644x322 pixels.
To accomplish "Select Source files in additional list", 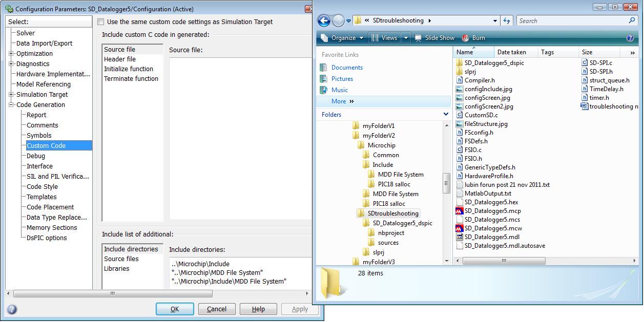I will point(121,259).
